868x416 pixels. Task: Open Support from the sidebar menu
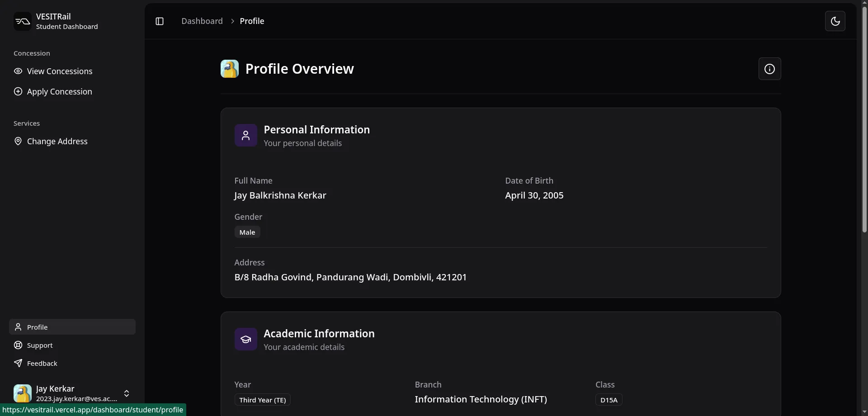tap(40, 345)
